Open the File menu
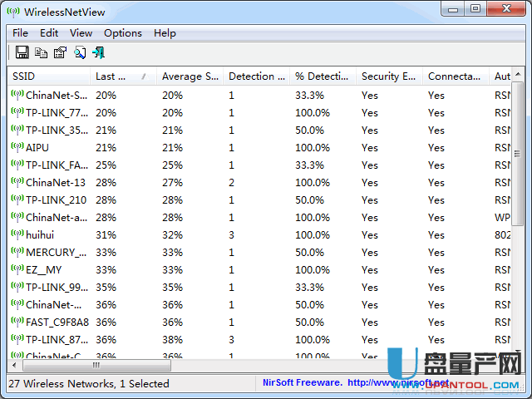This screenshot has height=399, width=532. [20, 33]
